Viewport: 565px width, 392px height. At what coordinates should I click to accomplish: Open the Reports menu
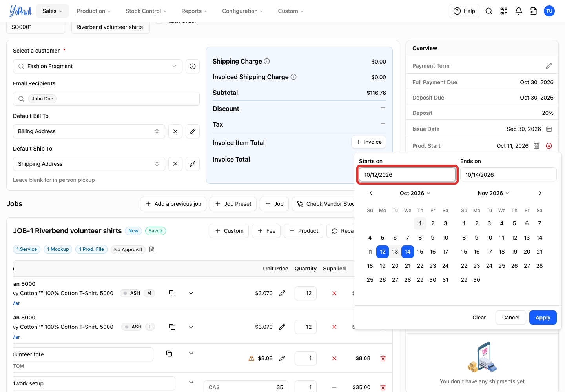tap(194, 11)
